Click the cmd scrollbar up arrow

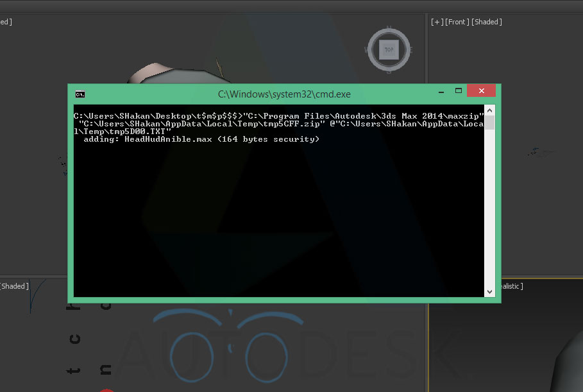coord(489,110)
